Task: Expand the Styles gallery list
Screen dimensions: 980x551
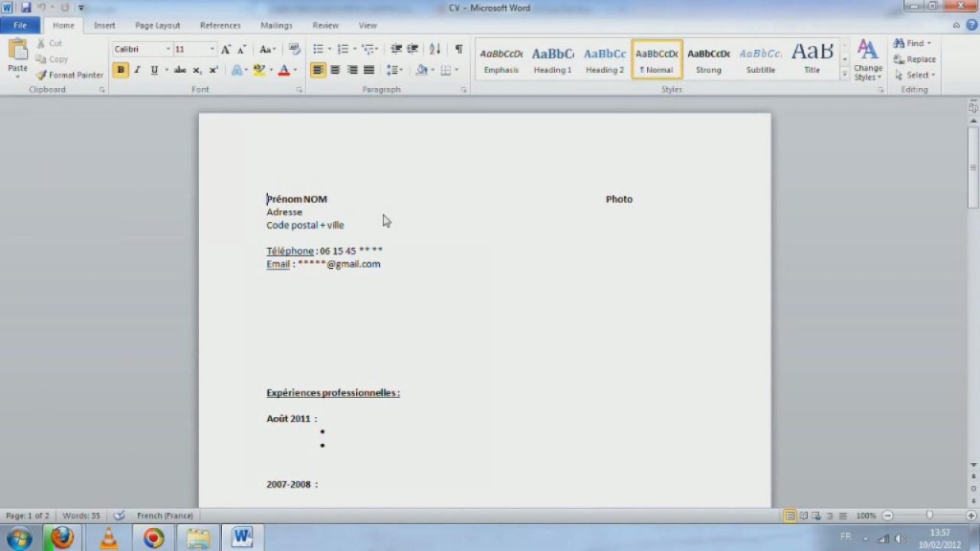Action: pos(844,75)
